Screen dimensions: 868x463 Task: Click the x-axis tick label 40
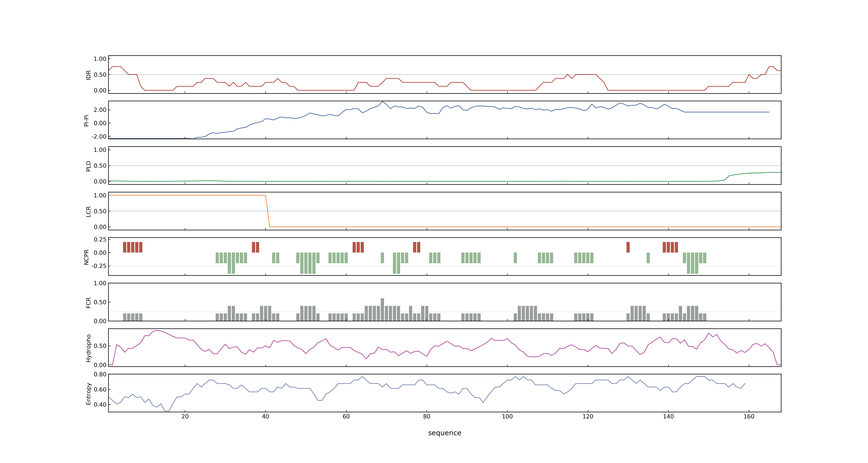point(266,416)
